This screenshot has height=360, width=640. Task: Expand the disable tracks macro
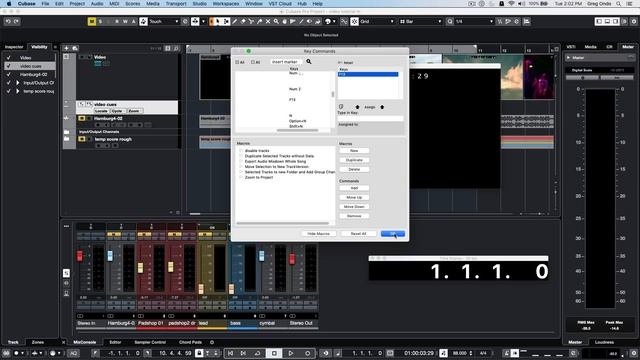point(241,151)
